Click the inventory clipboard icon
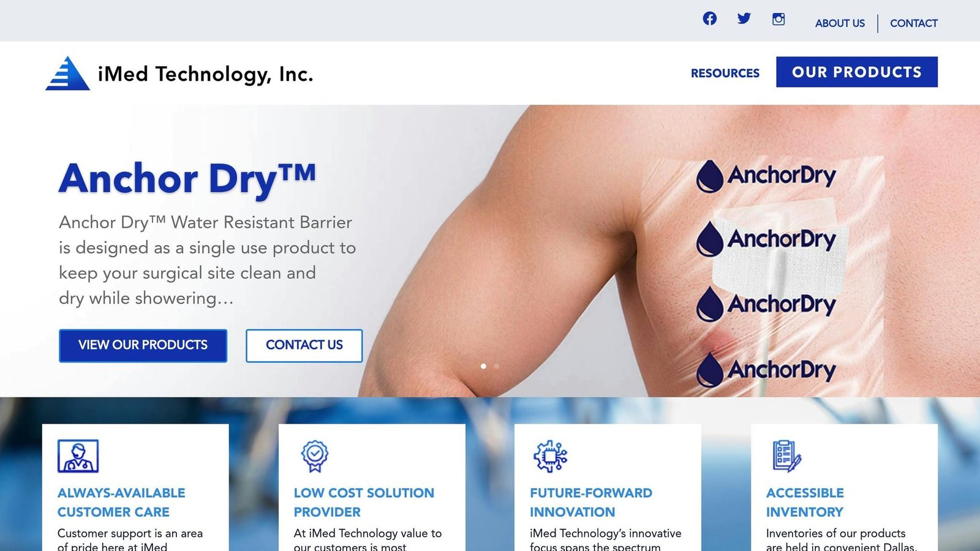 pos(786,456)
